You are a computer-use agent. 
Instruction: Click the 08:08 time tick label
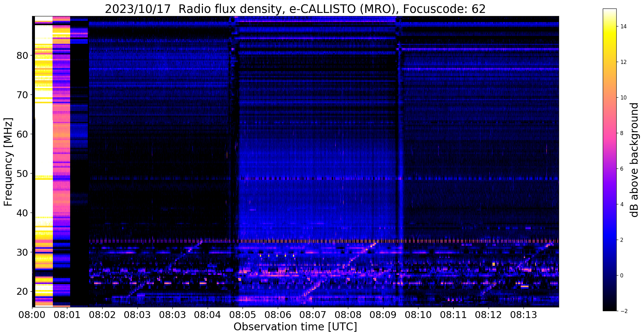coord(348,315)
